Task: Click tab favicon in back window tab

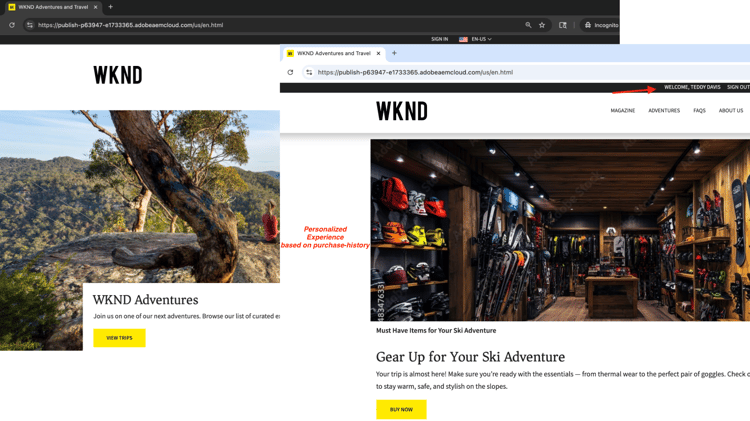Action: click(x=12, y=7)
